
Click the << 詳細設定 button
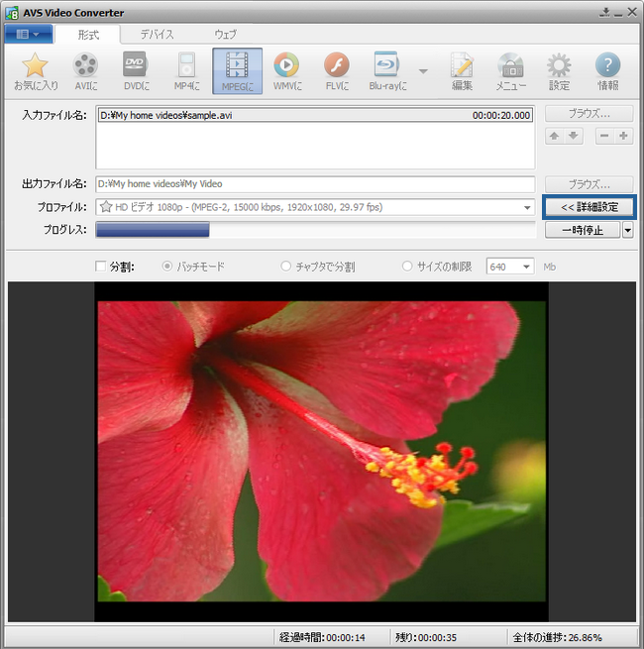coord(590,207)
